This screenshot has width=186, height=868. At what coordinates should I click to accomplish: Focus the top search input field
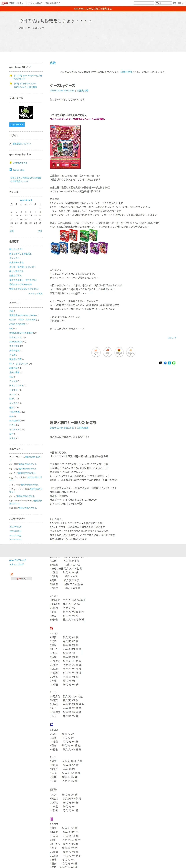[144, 3]
